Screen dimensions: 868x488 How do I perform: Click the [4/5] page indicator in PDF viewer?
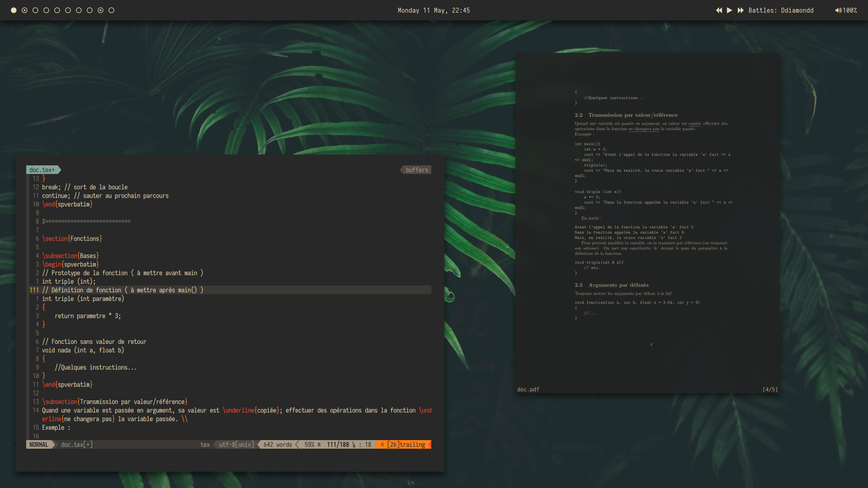(x=770, y=389)
